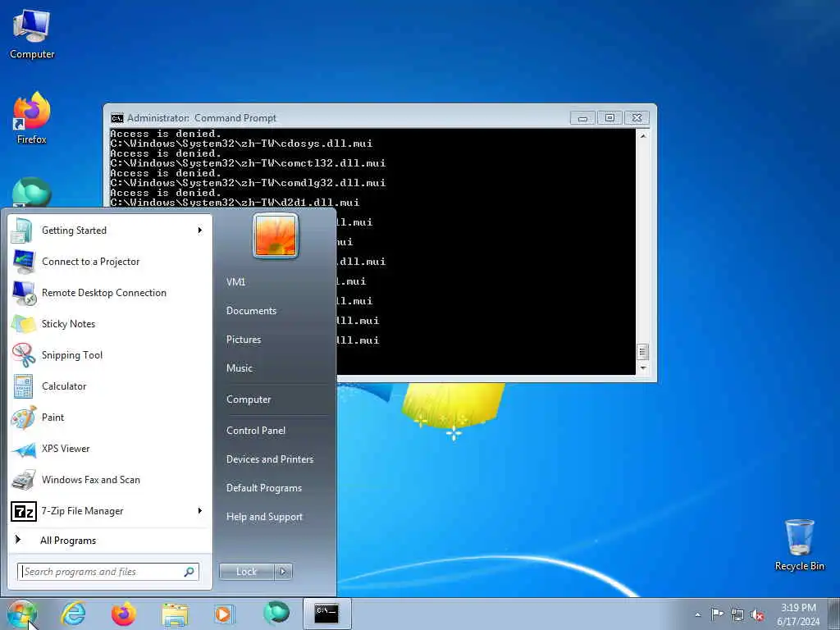This screenshot has width=840, height=630.
Task: Open Firefox from taskbar
Action: [124, 614]
